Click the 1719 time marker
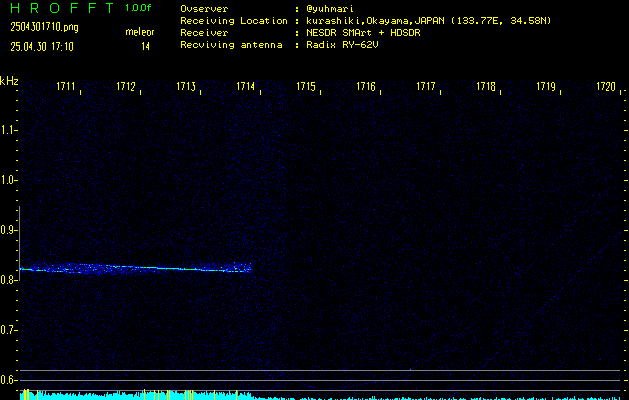The width and height of the screenshot is (629, 400). (x=546, y=87)
